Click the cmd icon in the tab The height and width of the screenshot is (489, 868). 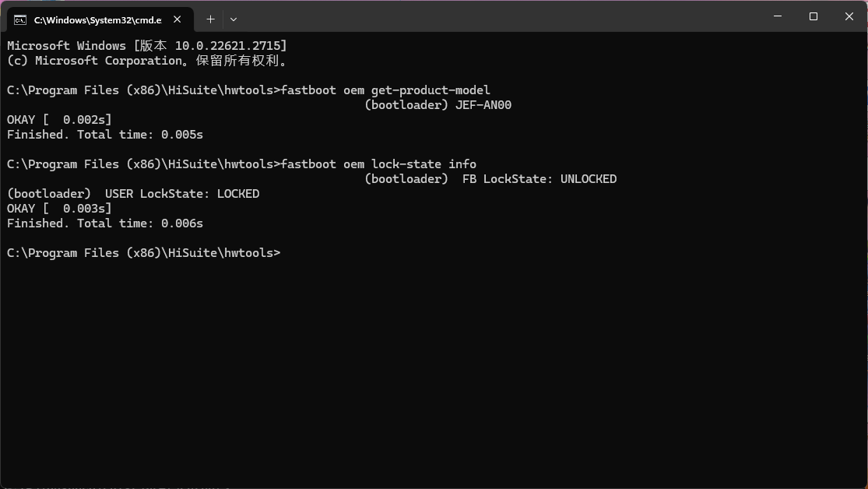(20, 19)
